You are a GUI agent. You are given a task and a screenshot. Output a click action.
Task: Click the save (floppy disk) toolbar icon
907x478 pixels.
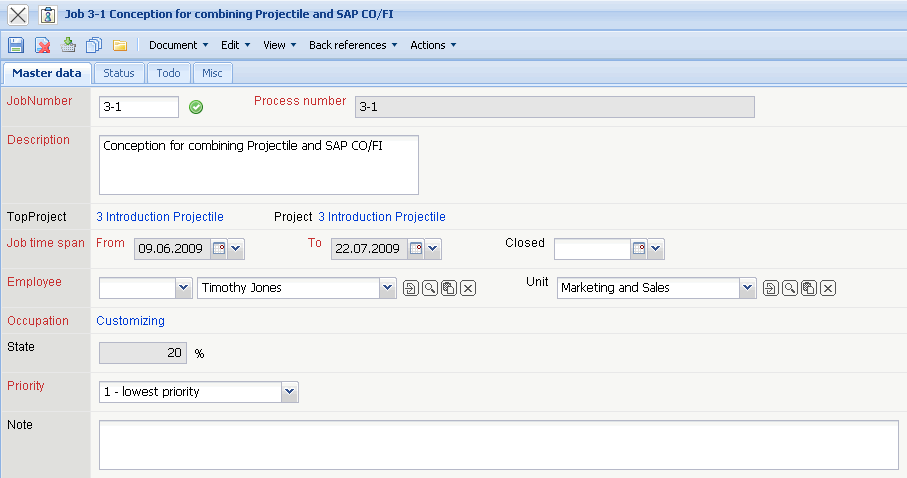coord(16,45)
